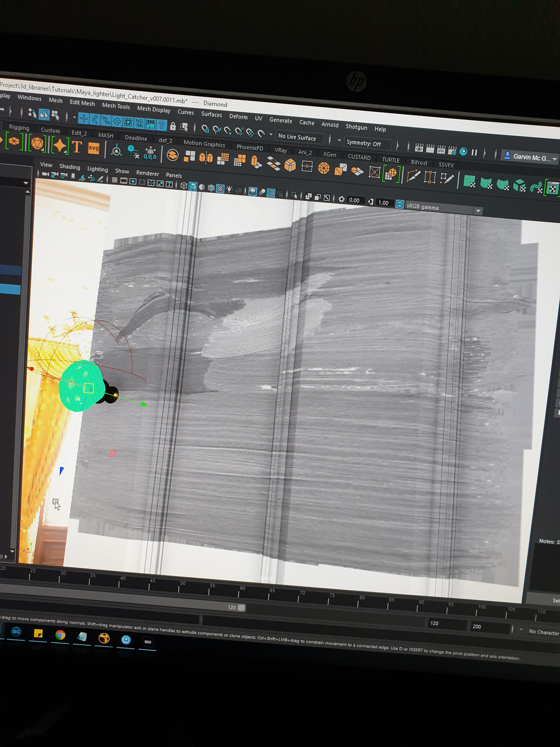This screenshot has width=560, height=747.
Task: Open the Mesh Tools menu
Action: (x=116, y=106)
